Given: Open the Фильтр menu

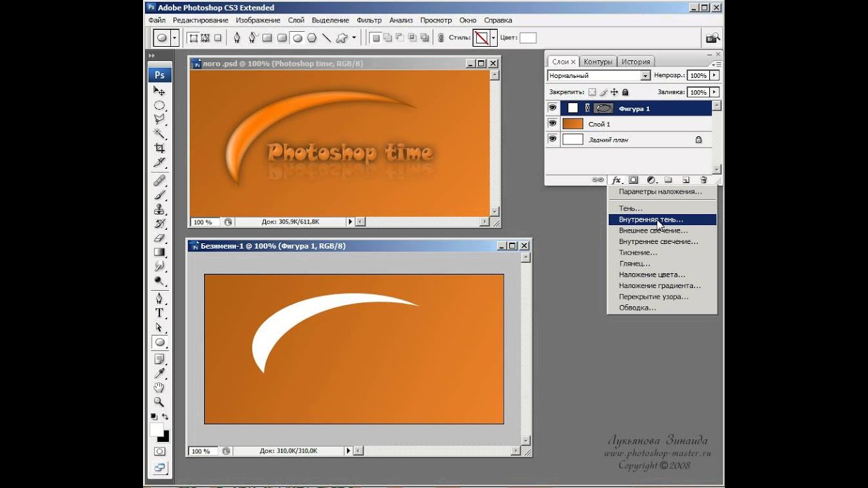Looking at the screenshot, I should (370, 20).
